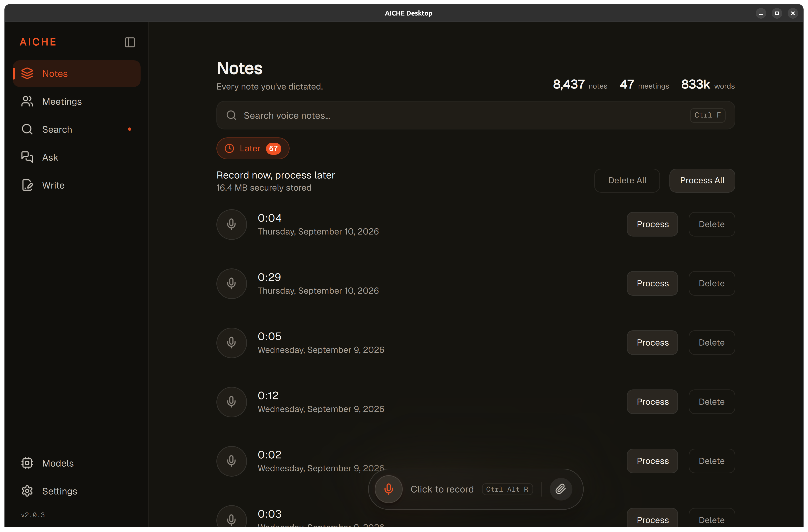
Task: Collapse the sidebar with the panel icon
Action: 130,42
